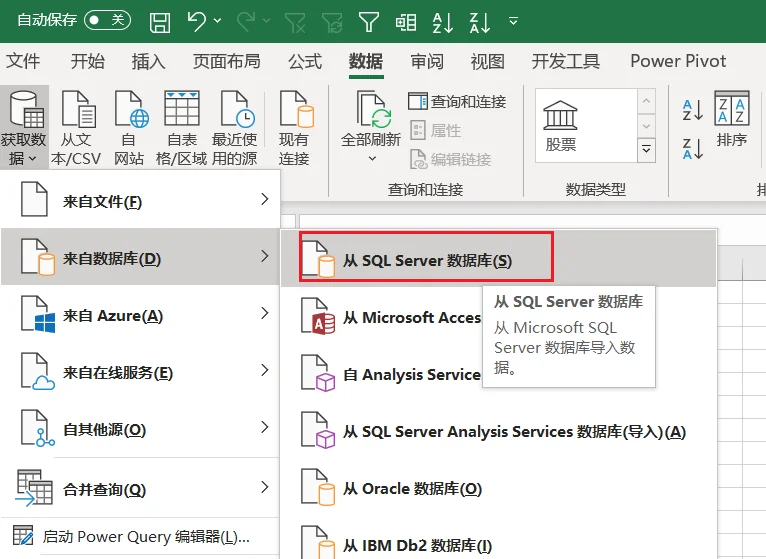766x559 pixels.
Task: Open 合并查询(Q) submenu
Action: (140, 488)
